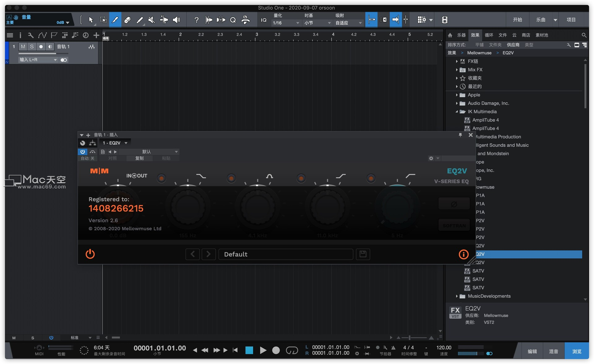Pin the plugin window
This screenshot has width=594, height=364.
click(460, 135)
